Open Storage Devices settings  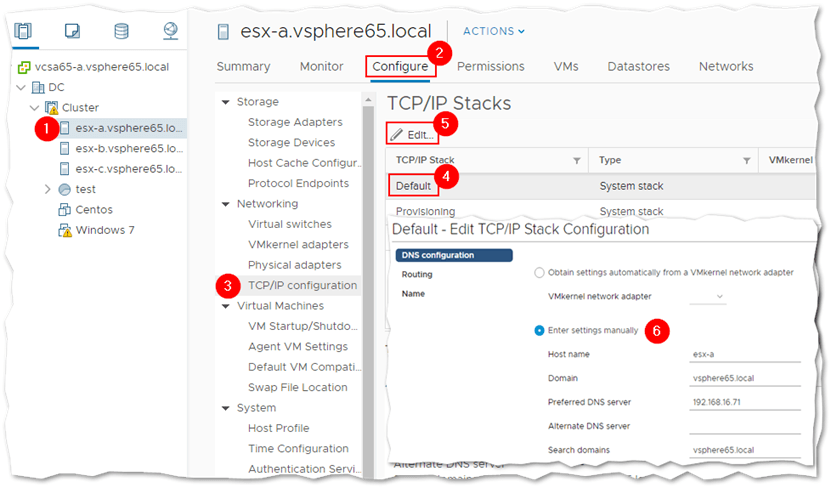[x=291, y=143]
